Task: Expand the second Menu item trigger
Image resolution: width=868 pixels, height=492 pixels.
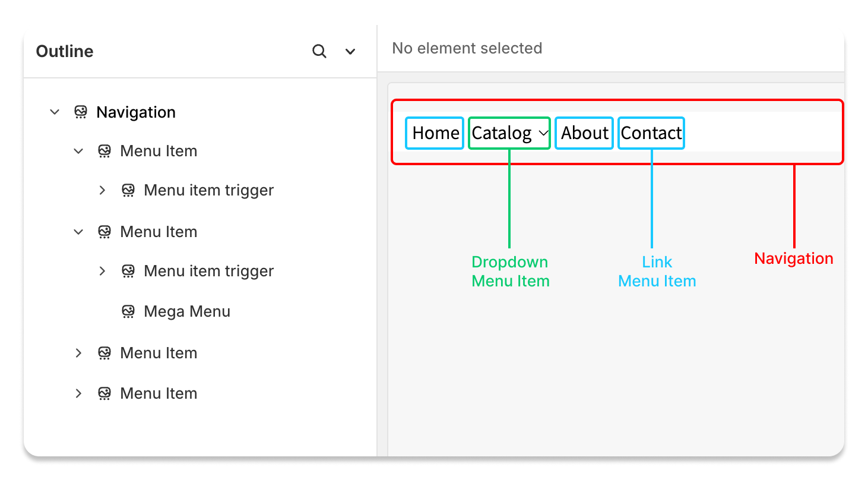Action: click(x=102, y=271)
